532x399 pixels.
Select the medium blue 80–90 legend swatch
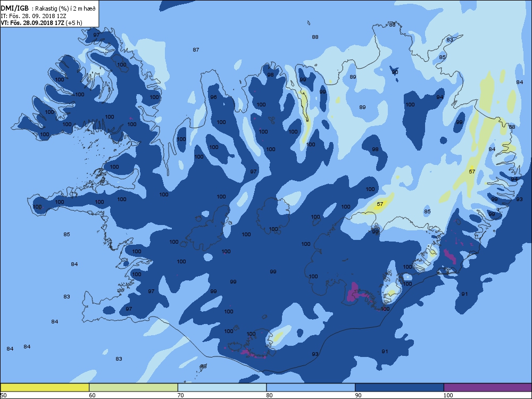pos(311,387)
